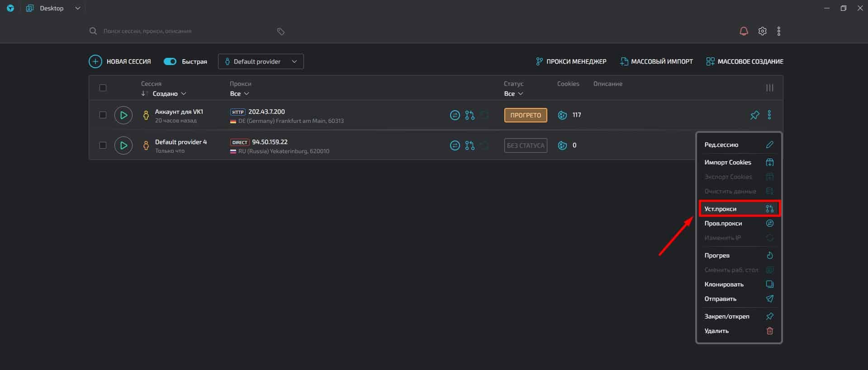Pin the Аккаунт для VK1 session
Viewport: 868px width, 370px height.
tap(754, 115)
